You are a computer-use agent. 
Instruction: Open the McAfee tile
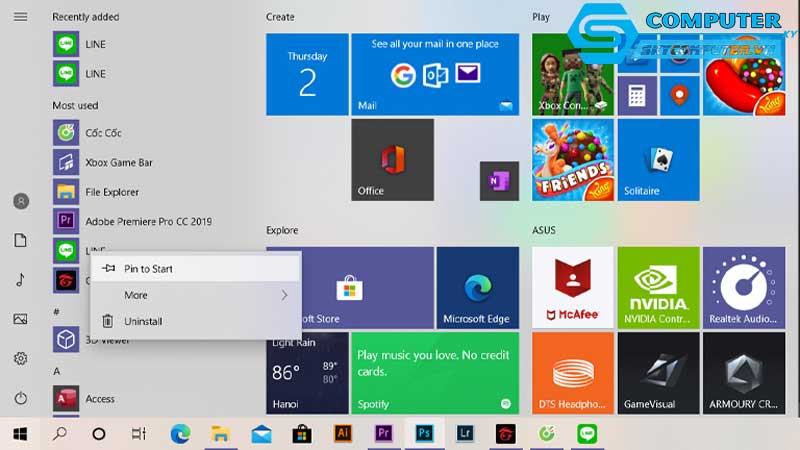coord(572,289)
